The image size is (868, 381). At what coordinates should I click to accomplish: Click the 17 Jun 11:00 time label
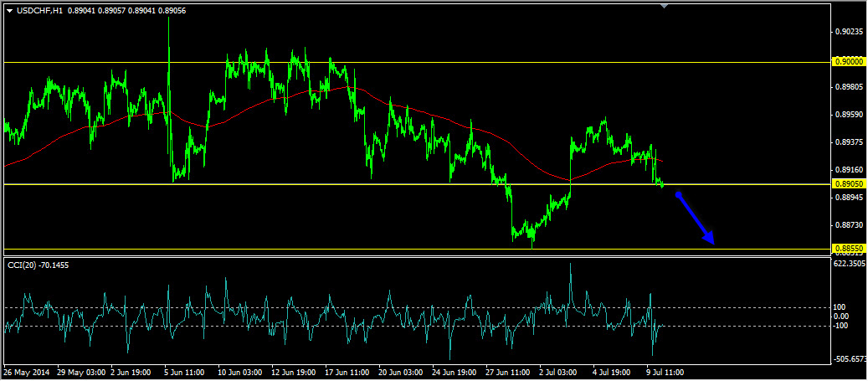click(x=348, y=372)
